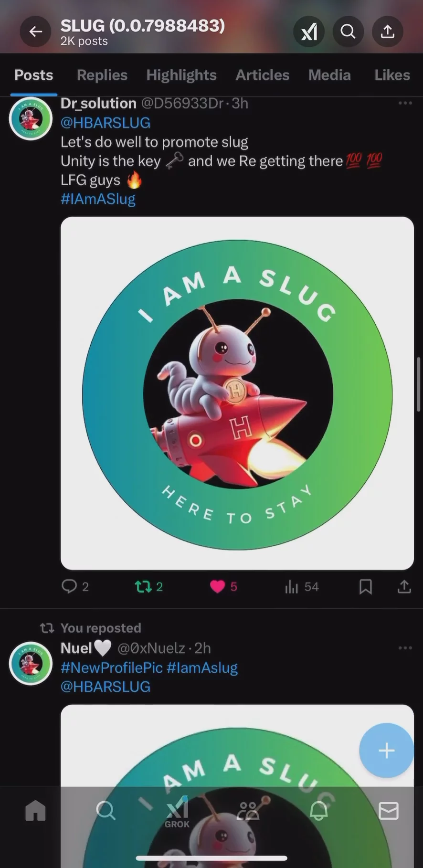Image resolution: width=423 pixels, height=868 pixels.
Task: Undo repost on Dr_solution post
Action: pyautogui.click(x=143, y=586)
